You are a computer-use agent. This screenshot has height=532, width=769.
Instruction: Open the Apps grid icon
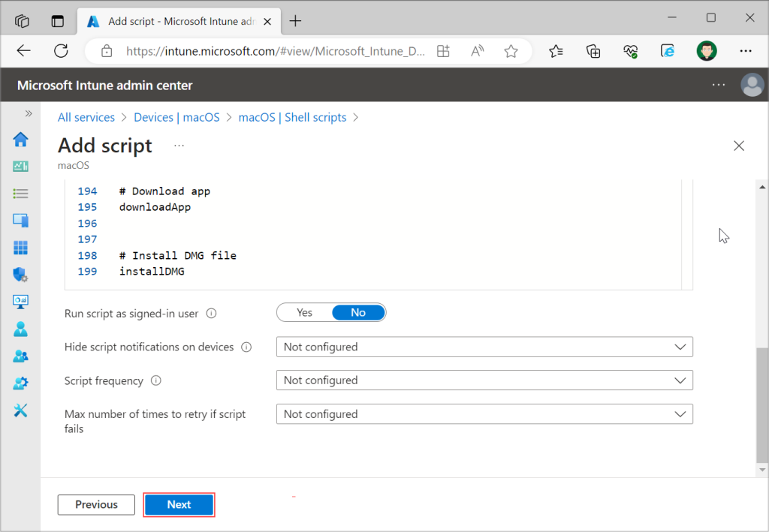[20, 248]
